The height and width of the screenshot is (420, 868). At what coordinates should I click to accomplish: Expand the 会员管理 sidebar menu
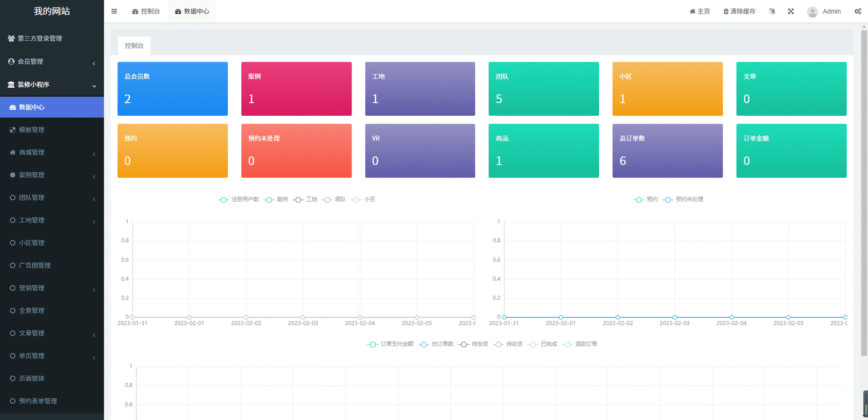point(52,62)
